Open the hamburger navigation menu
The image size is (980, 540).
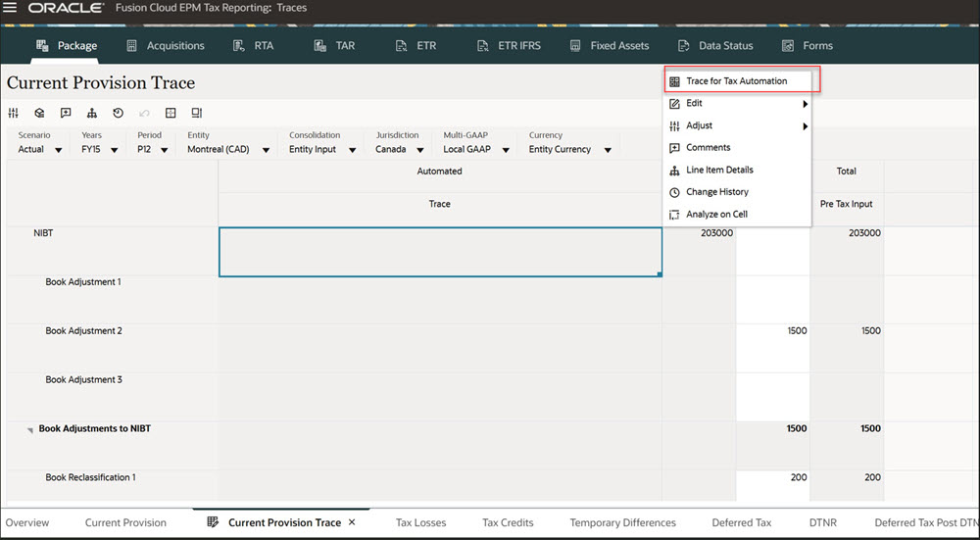pos(11,8)
